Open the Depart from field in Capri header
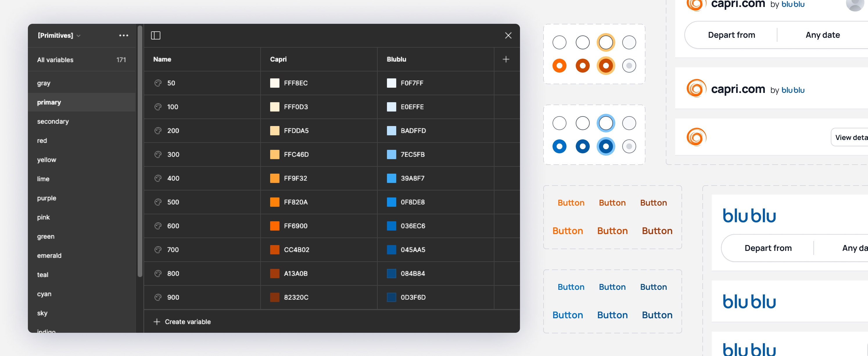Viewport: 868px width, 356px height. tap(731, 35)
